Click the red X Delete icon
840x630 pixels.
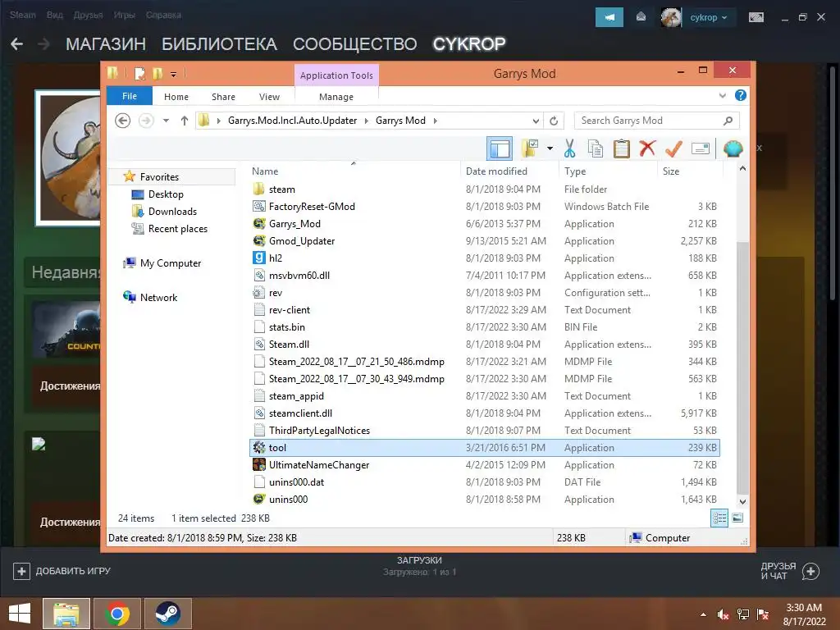click(647, 148)
